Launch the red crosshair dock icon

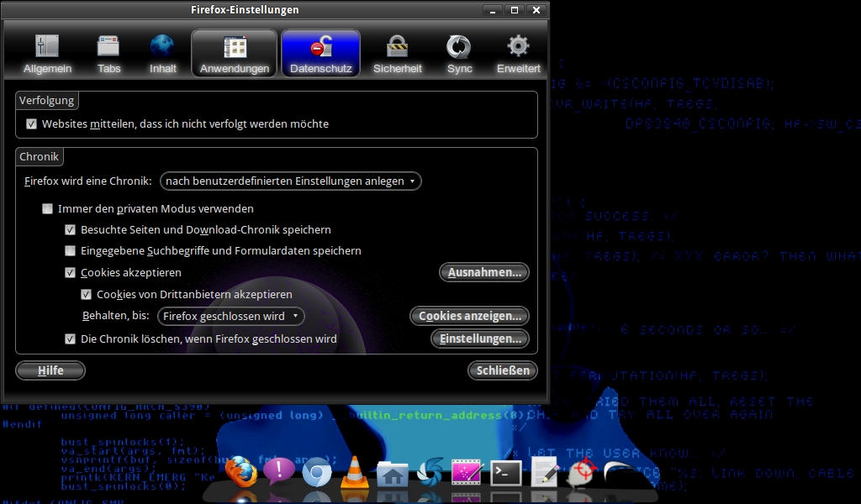[582, 471]
